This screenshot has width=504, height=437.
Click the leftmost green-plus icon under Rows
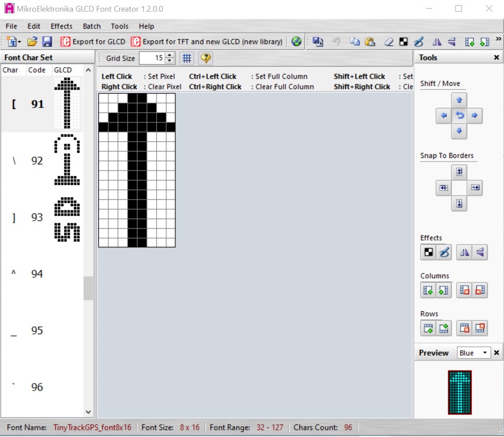point(428,328)
